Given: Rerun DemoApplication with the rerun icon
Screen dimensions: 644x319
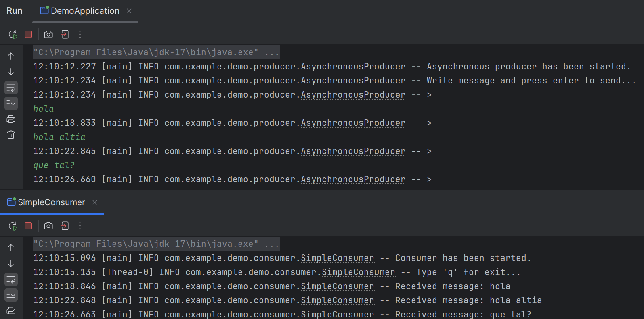Looking at the screenshot, I should pos(13,35).
